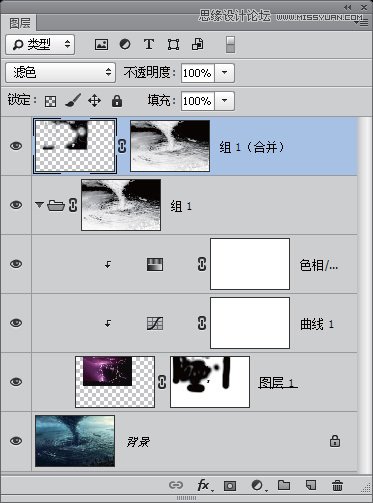Select the 色相 layer mask thumbnail

250,264
